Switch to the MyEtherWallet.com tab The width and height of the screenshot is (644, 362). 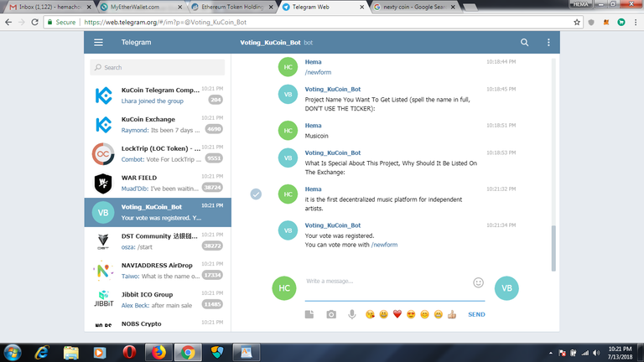(141, 7)
